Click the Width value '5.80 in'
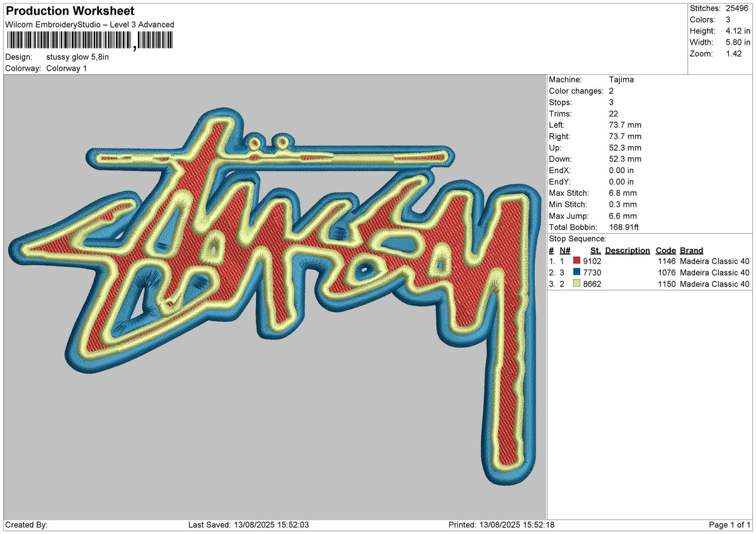756x534 pixels. coord(738,42)
